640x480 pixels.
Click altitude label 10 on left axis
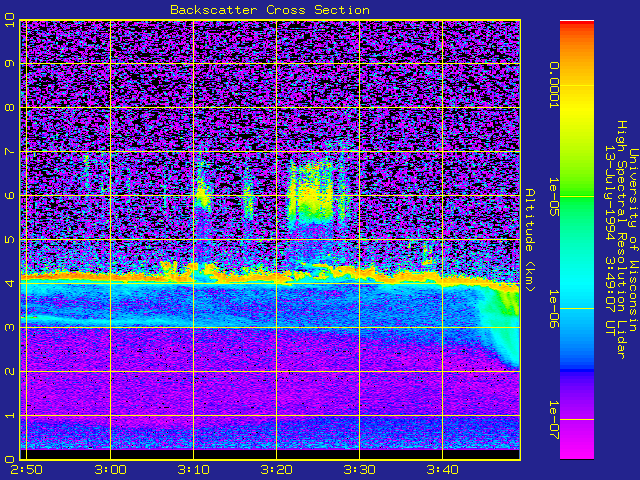click(10, 20)
